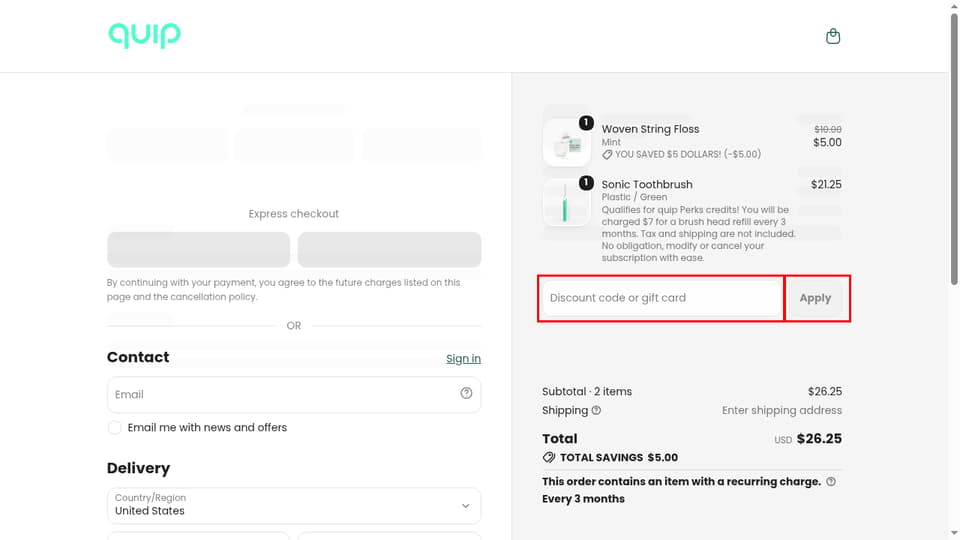
Task: Check Email me with news and offers
Action: [x=114, y=427]
